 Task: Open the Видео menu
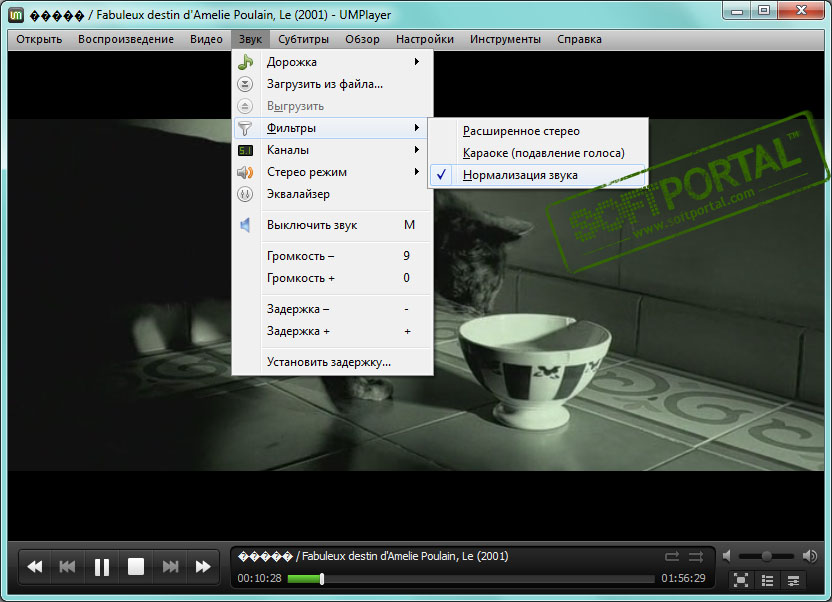click(206, 39)
